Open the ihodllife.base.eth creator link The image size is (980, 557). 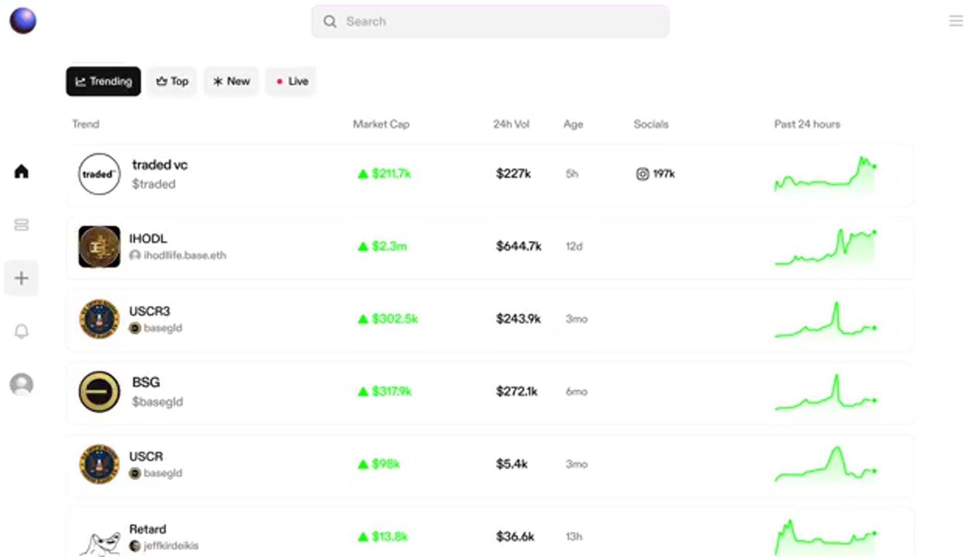[x=184, y=255]
